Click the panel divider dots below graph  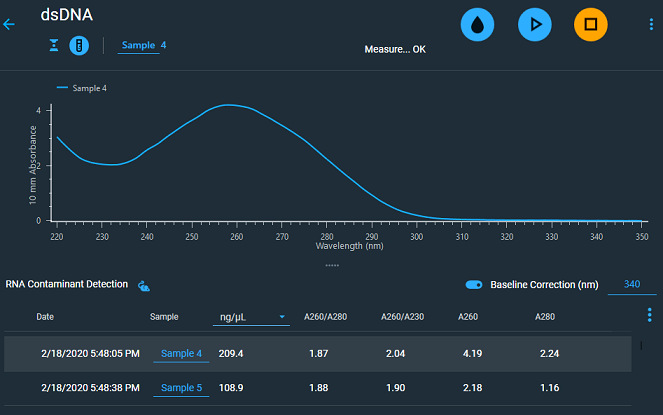[x=332, y=265]
